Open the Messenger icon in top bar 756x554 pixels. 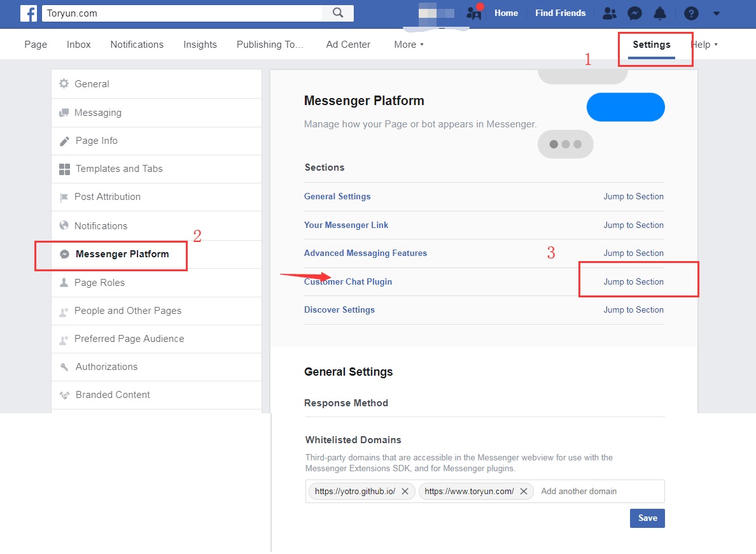pos(634,13)
